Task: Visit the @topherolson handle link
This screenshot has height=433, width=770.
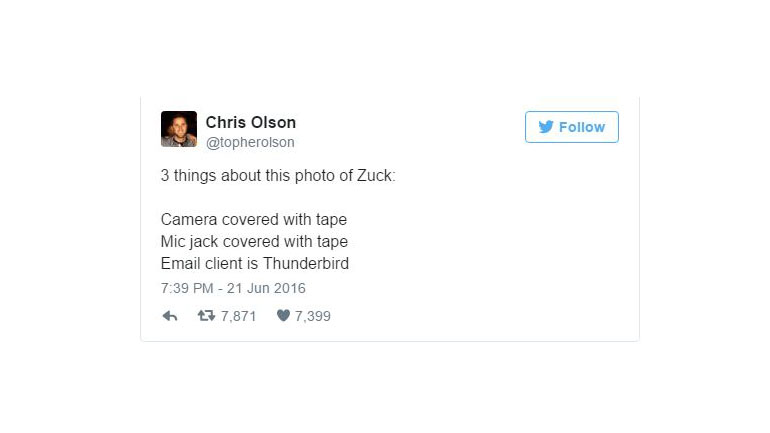Action: (249, 142)
